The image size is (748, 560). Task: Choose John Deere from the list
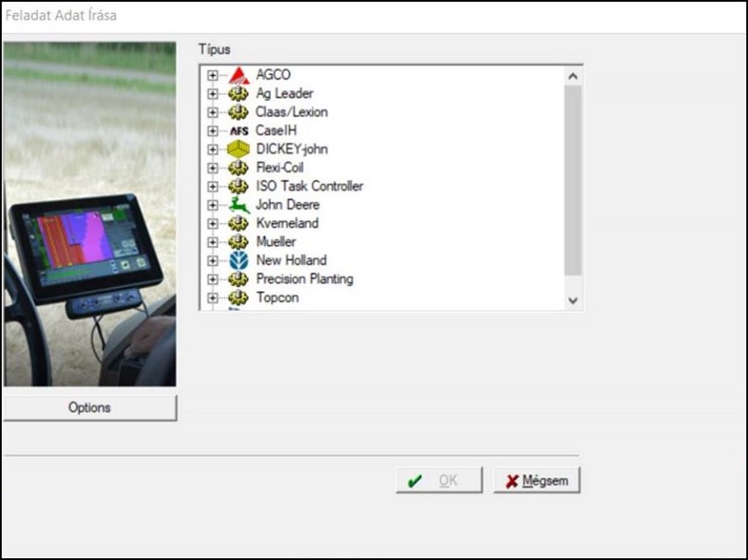[x=288, y=205]
